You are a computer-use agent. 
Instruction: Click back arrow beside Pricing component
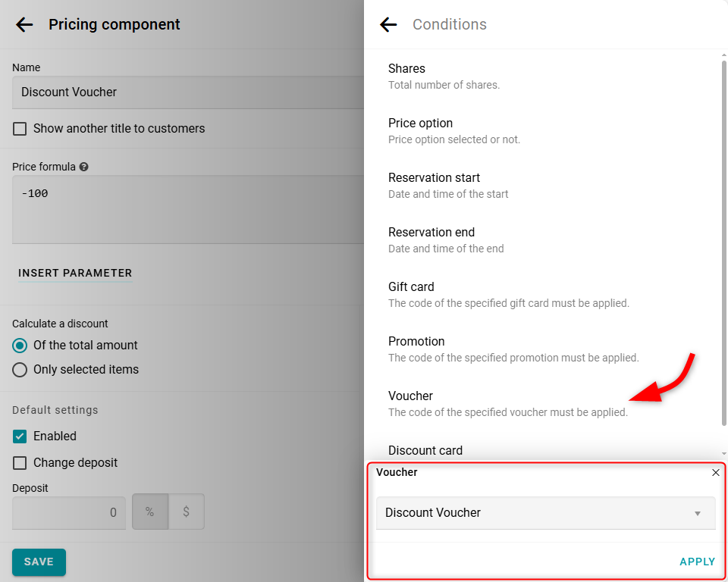point(24,24)
